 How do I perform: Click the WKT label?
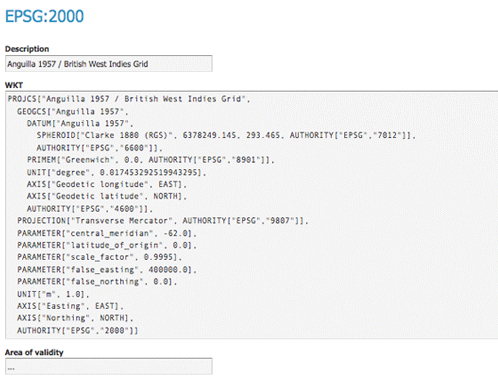point(14,85)
